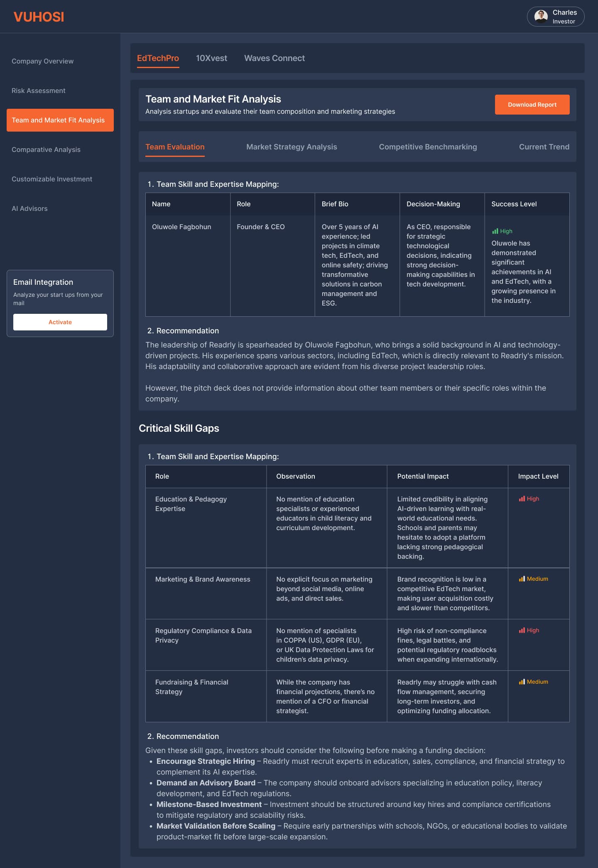Viewport: 598px width, 868px height.
Task: Open AI Advisors in sidebar
Action: click(29, 208)
